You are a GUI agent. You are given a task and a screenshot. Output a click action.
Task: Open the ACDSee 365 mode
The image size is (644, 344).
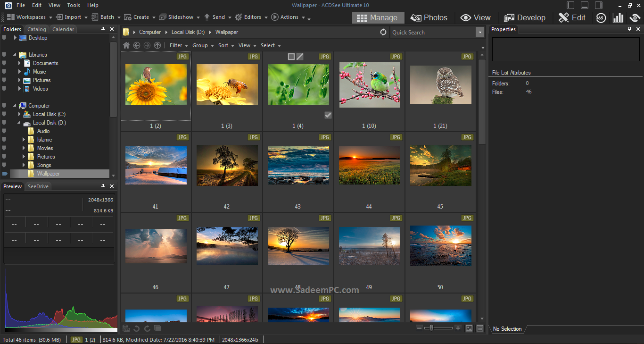(x=601, y=18)
